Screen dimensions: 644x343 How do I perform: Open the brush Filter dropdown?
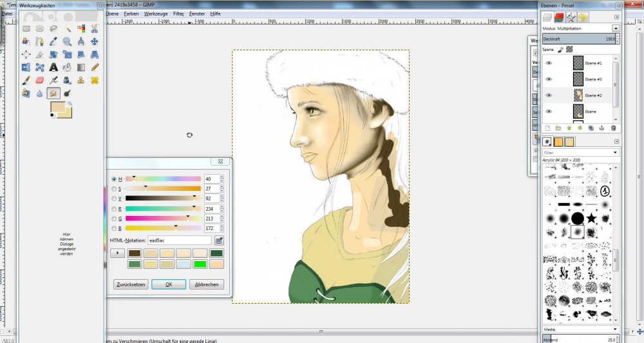coord(615,153)
